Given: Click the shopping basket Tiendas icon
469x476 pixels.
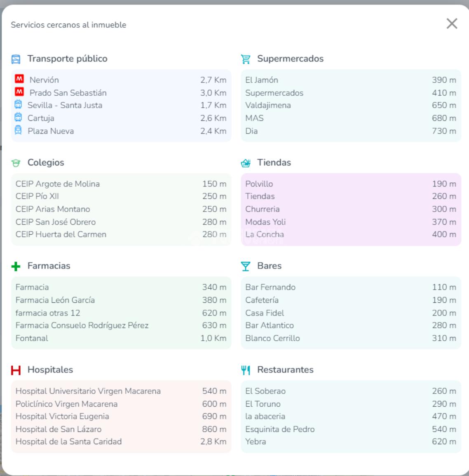Looking at the screenshot, I should pos(246,163).
